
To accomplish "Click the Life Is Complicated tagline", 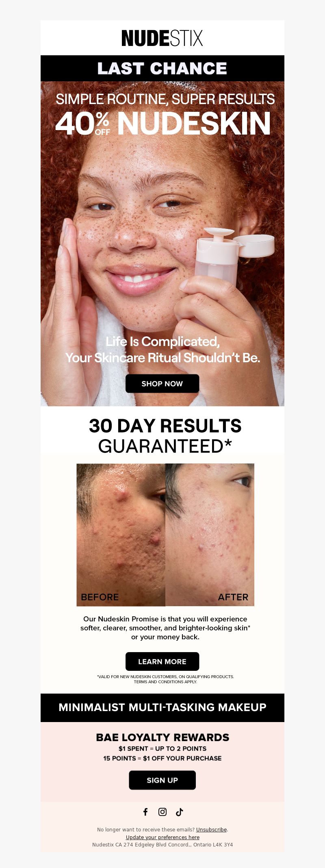I will coord(162,350).
